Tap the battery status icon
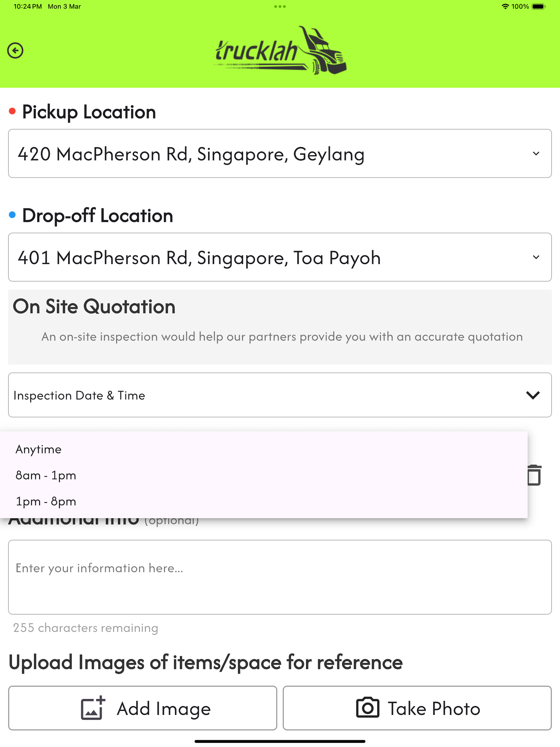Viewport: 560px width, 747px height. click(x=539, y=6)
